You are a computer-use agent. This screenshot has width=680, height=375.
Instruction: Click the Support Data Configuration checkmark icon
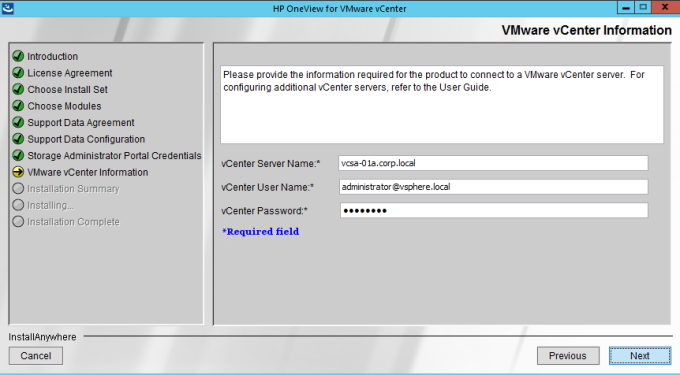pos(18,139)
